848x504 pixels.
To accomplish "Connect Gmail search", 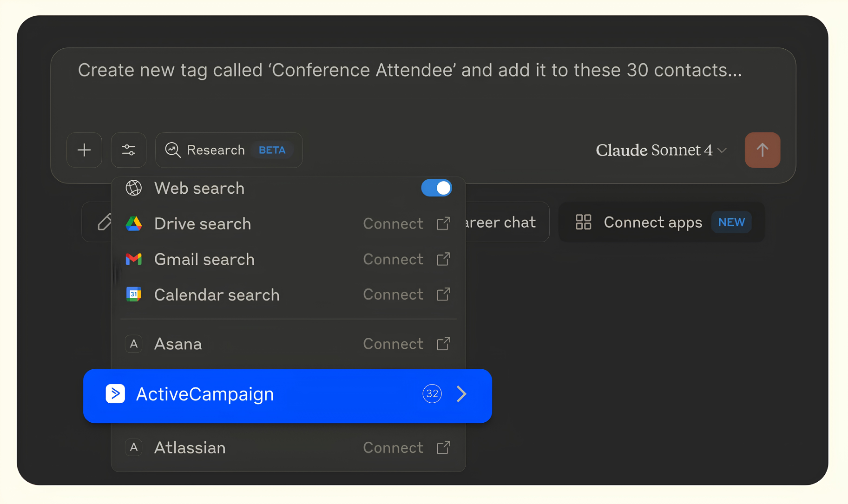I will click(x=393, y=259).
